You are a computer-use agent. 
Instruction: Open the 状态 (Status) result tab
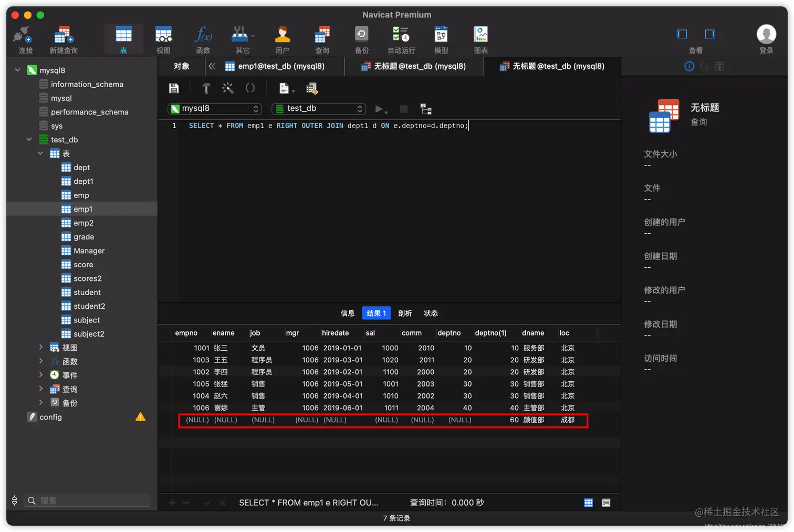click(431, 313)
